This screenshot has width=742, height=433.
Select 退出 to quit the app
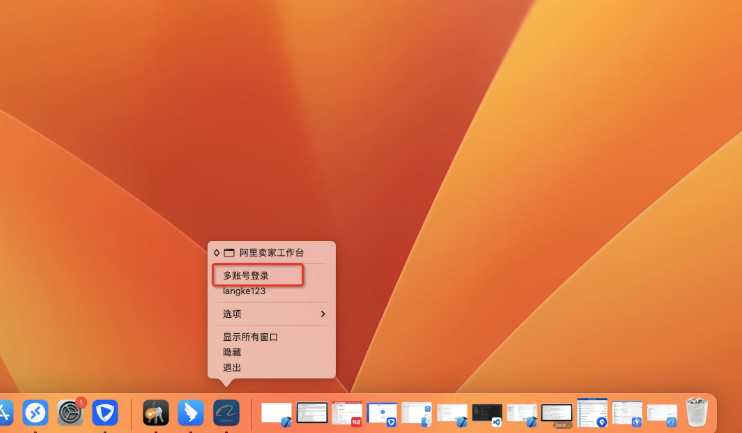pos(232,367)
